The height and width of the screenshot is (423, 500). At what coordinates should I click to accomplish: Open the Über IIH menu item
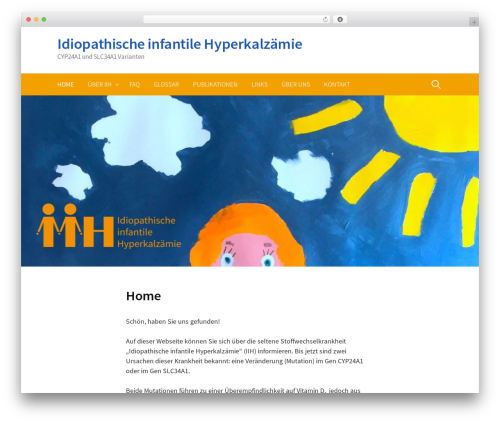tap(99, 84)
